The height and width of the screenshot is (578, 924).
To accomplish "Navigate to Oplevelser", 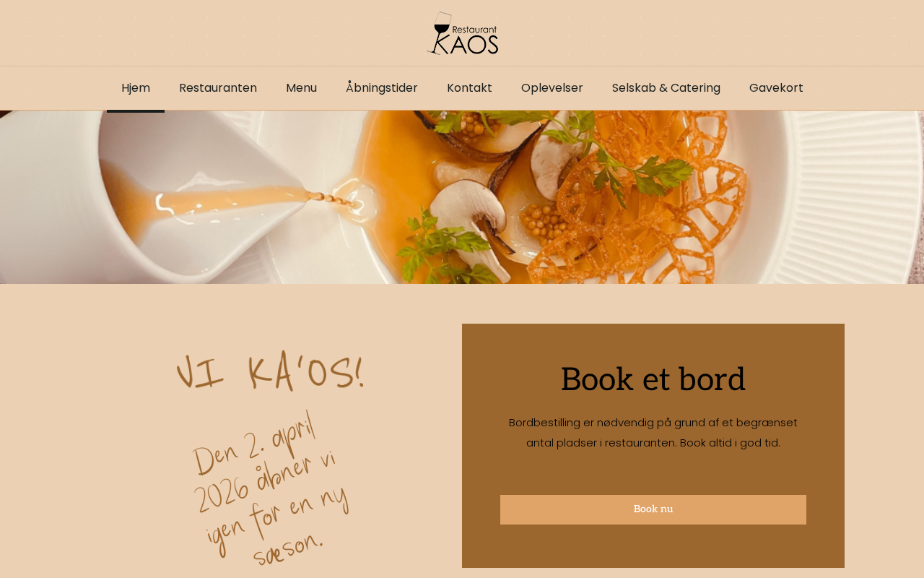I will click(x=552, y=88).
